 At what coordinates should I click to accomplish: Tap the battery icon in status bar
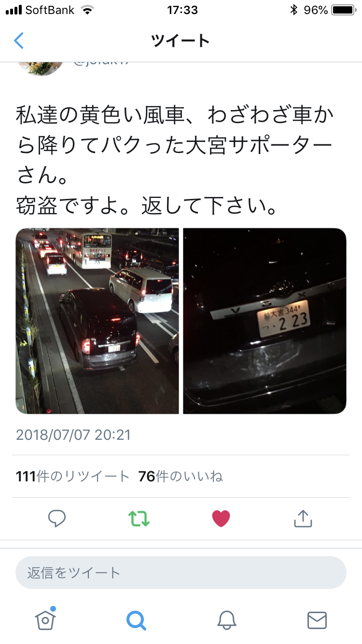[344, 10]
